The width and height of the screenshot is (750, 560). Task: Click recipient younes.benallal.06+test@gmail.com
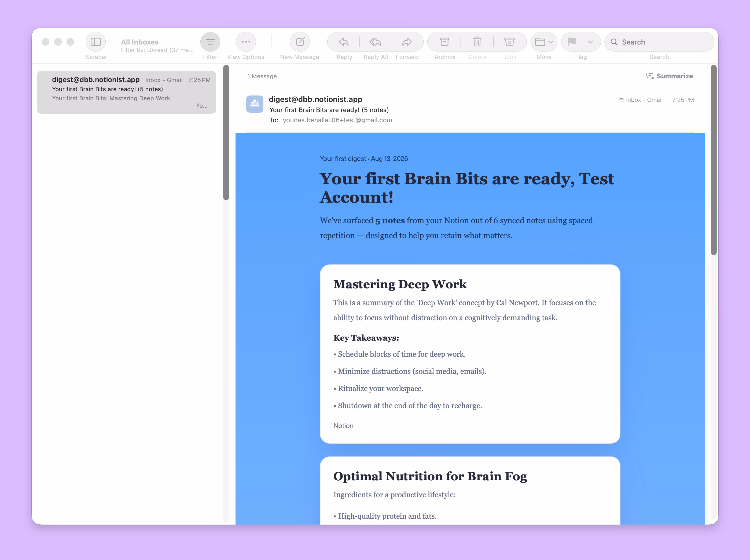coord(337,120)
